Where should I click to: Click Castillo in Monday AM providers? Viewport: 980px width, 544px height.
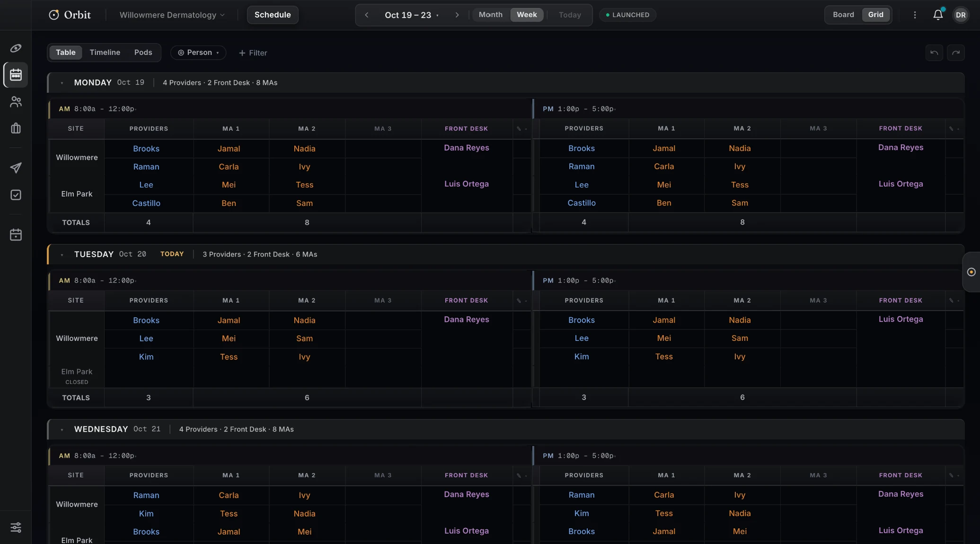(146, 203)
